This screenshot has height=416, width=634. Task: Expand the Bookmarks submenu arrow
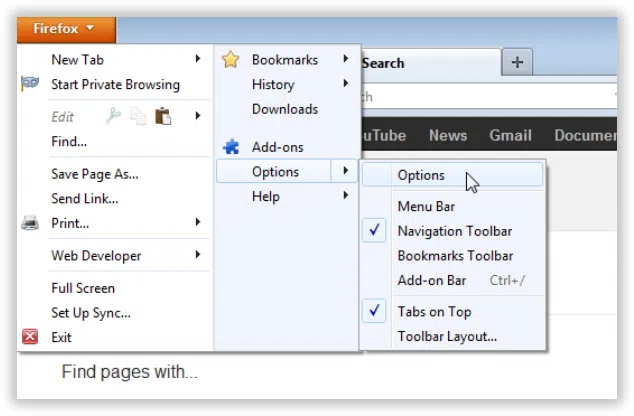[x=346, y=59]
